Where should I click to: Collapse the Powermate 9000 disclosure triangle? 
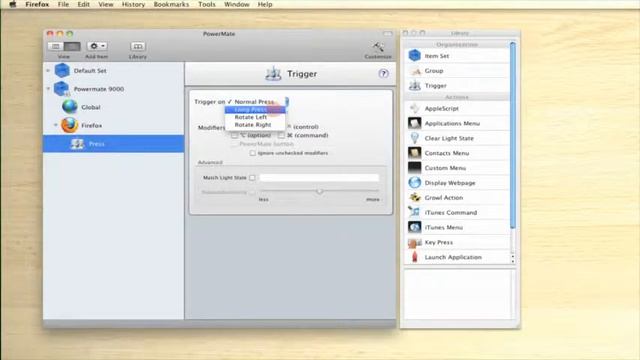pos(48,89)
